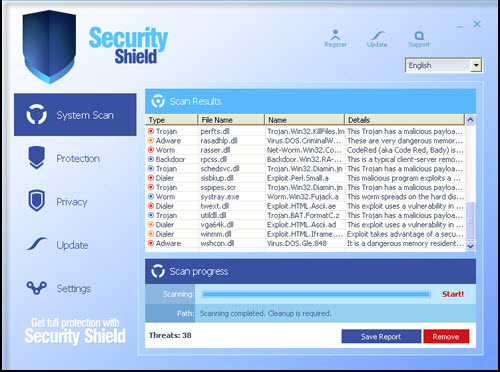Open the Register icon
500x372 pixels.
(335, 35)
